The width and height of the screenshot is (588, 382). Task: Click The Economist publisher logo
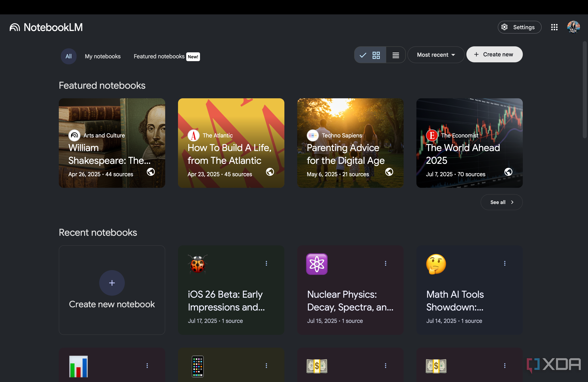click(x=432, y=135)
